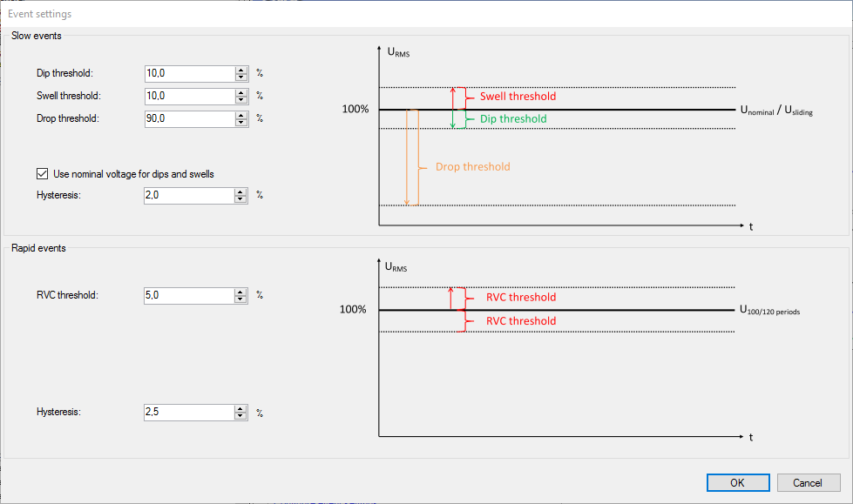
Task: Uncheck Use nominal voltage for dips and swells
Action: coord(43,174)
